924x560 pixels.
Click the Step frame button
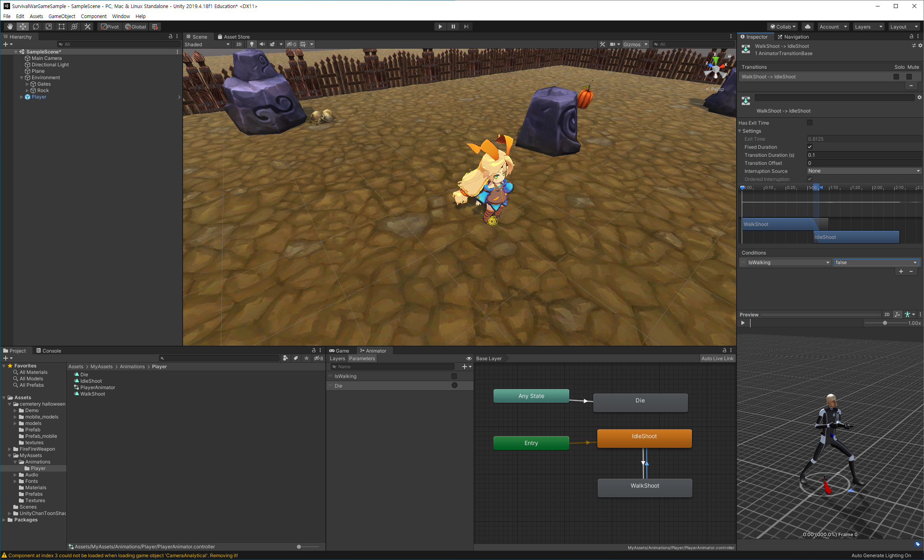(466, 27)
